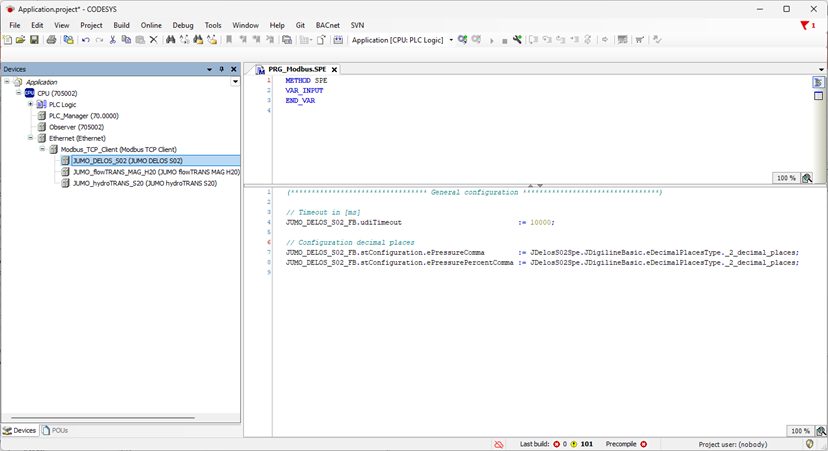The image size is (828, 451).
Task: Click the 100 % zoom button in implementation pane
Action: tap(800, 431)
